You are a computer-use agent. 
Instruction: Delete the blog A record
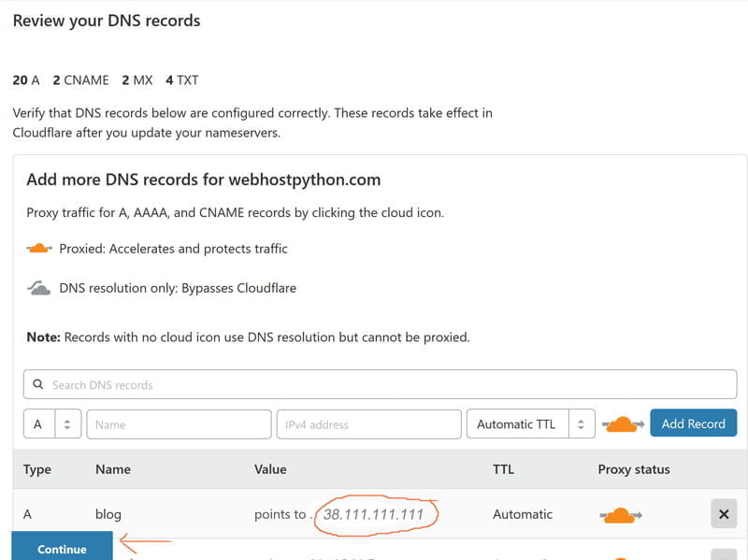coord(724,514)
